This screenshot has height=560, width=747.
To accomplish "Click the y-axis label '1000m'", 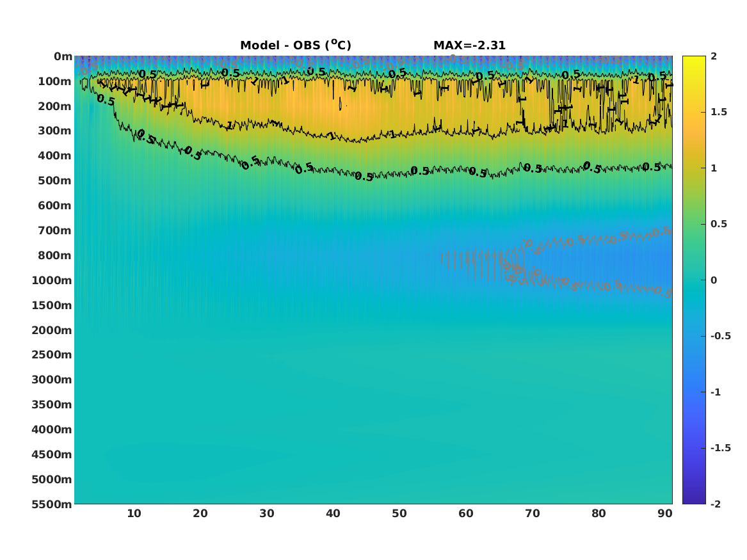I will click(52, 280).
